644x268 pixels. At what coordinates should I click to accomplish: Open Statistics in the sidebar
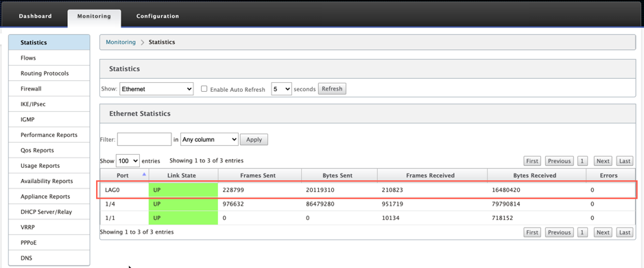tap(49, 42)
